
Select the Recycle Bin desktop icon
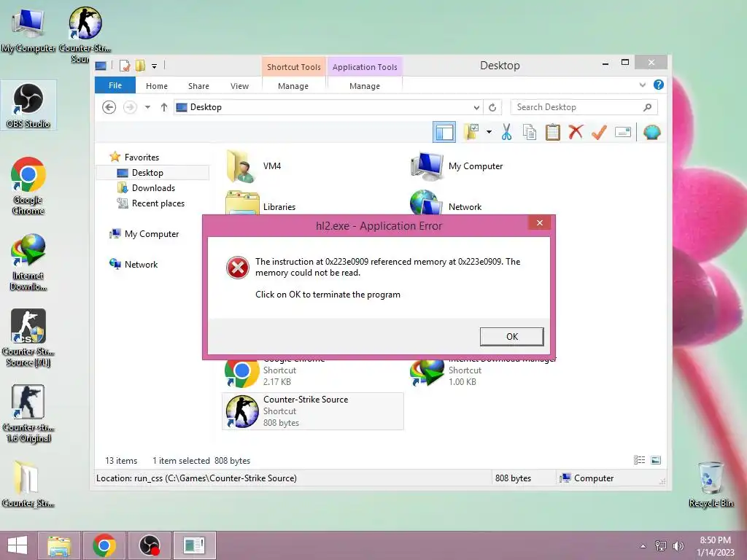(711, 484)
